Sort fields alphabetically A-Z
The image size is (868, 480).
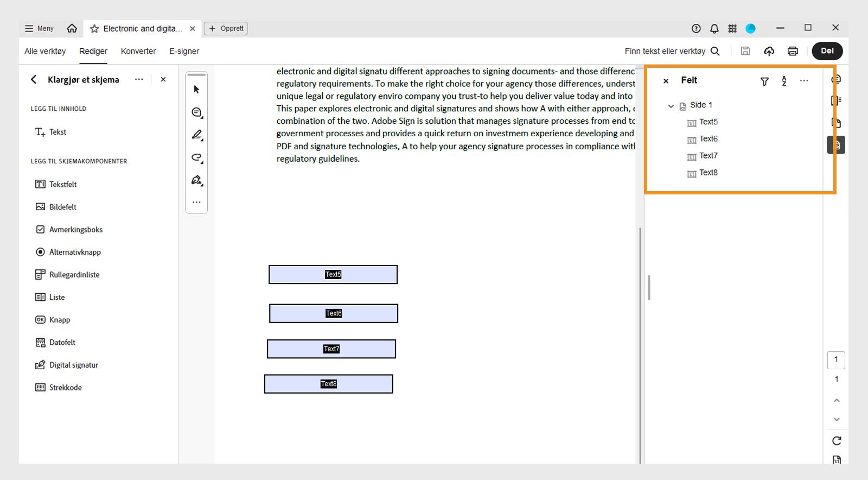coord(784,81)
